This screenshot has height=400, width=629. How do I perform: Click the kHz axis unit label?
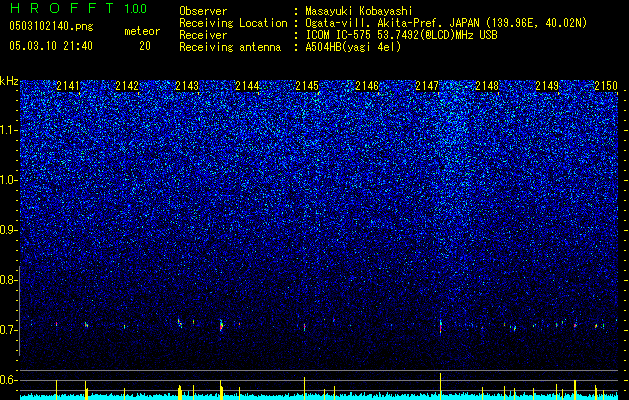pos(9,81)
